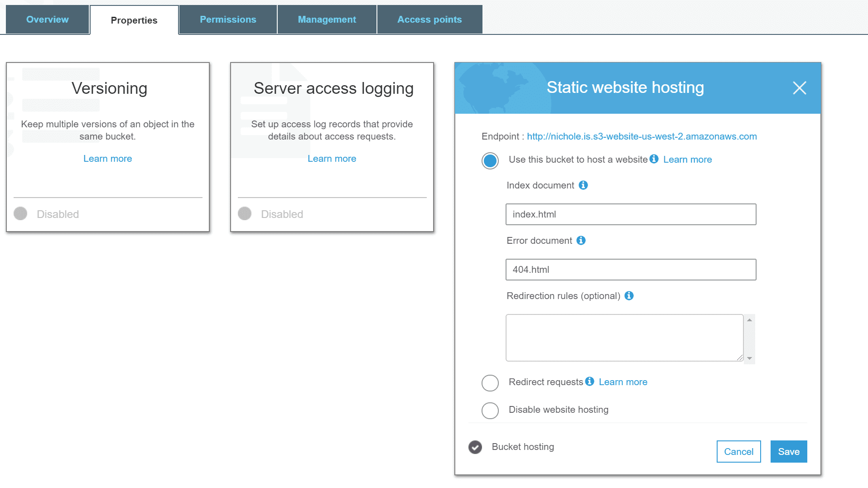This screenshot has width=868, height=488.
Task: Switch to the Permissions tab
Action: pos(228,19)
